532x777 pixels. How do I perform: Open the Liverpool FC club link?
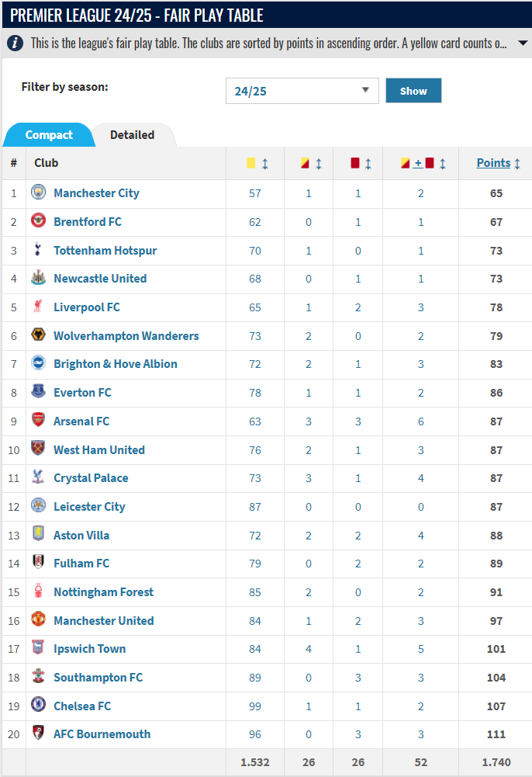(87, 307)
